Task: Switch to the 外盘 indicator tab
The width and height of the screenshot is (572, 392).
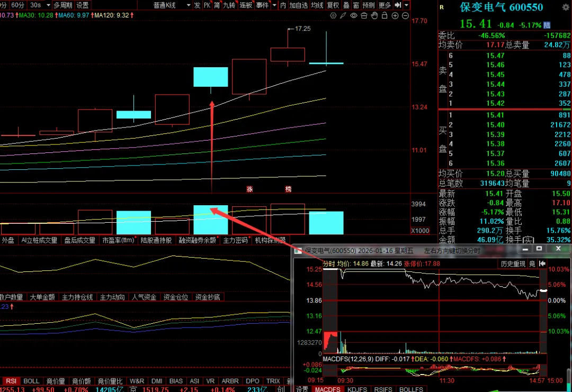Action: [x=8, y=240]
